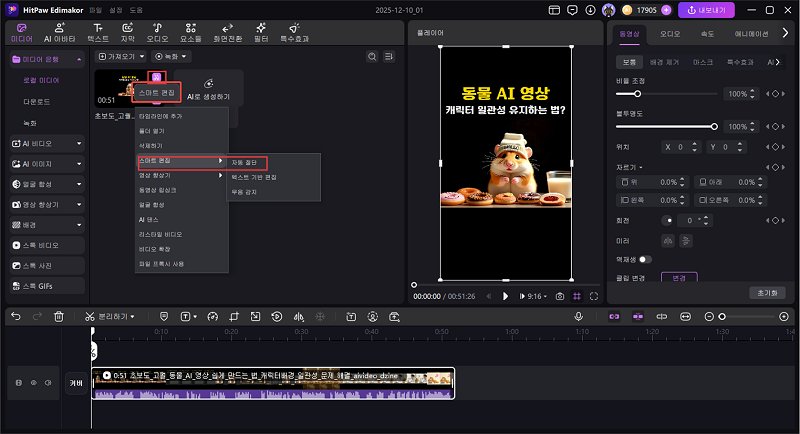Image resolution: width=800 pixels, height=434 pixels.
Task: Toggle track visibility eye icon
Action: (x=34, y=382)
